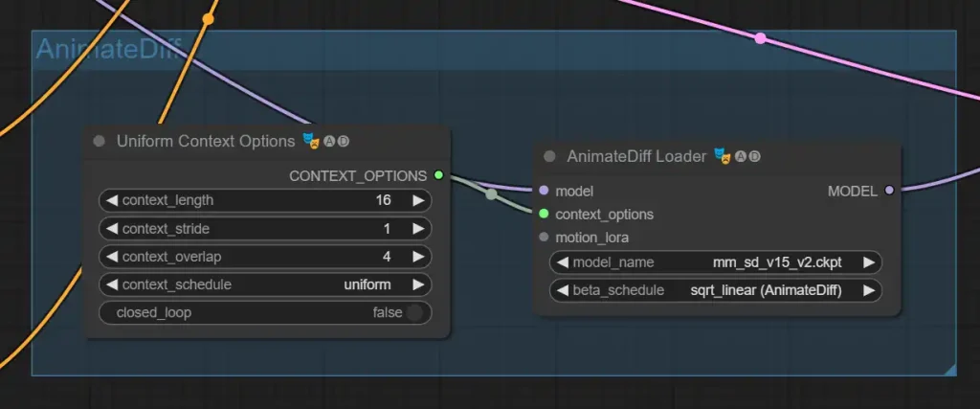Increase context_overlap with right arrow
980x409 pixels.
(x=418, y=257)
